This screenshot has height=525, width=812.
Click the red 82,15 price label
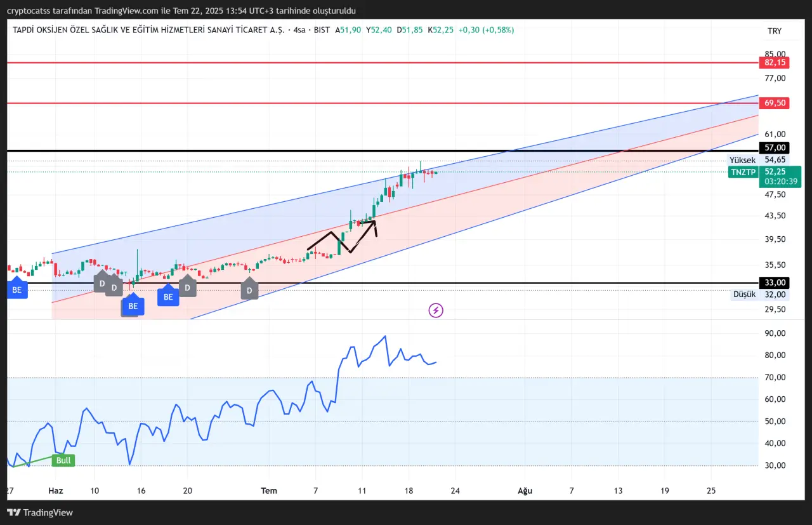tap(775, 62)
